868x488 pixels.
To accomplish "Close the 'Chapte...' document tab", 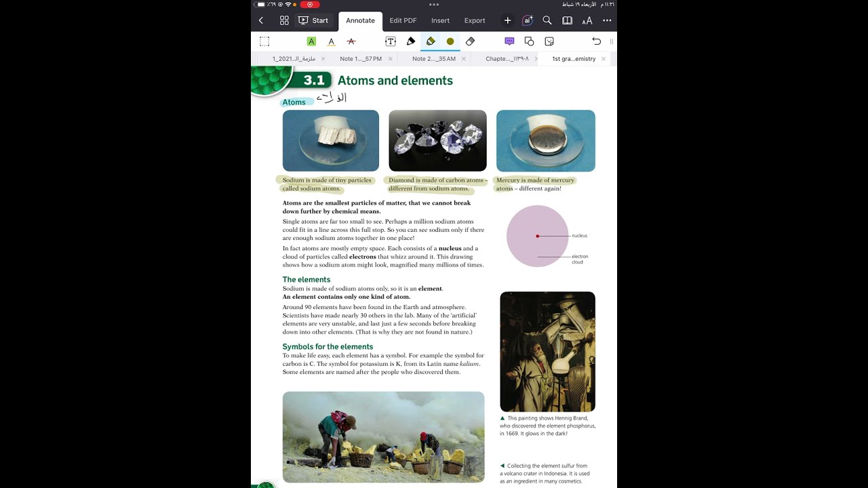I will (x=536, y=59).
